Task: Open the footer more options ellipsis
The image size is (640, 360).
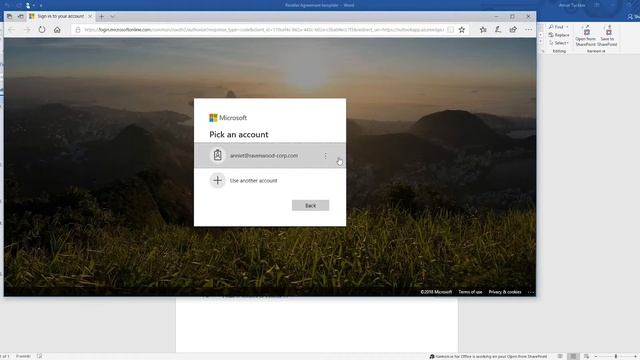Action: click(x=530, y=292)
